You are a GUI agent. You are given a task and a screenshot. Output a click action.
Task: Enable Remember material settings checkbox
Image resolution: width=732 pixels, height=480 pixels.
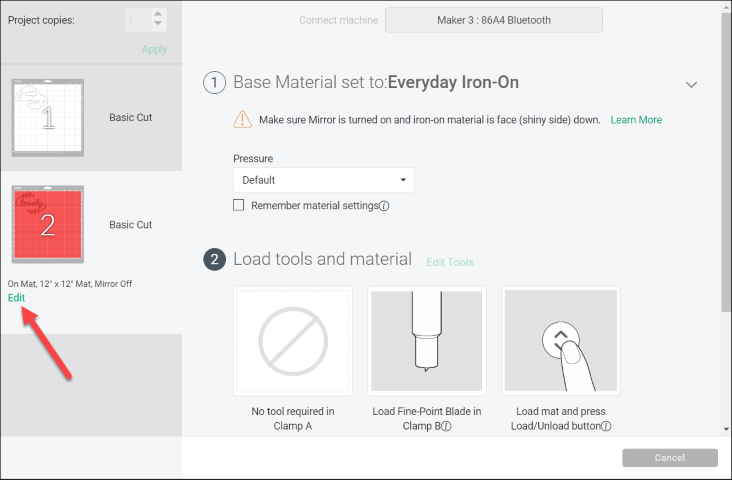pyautogui.click(x=239, y=205)
